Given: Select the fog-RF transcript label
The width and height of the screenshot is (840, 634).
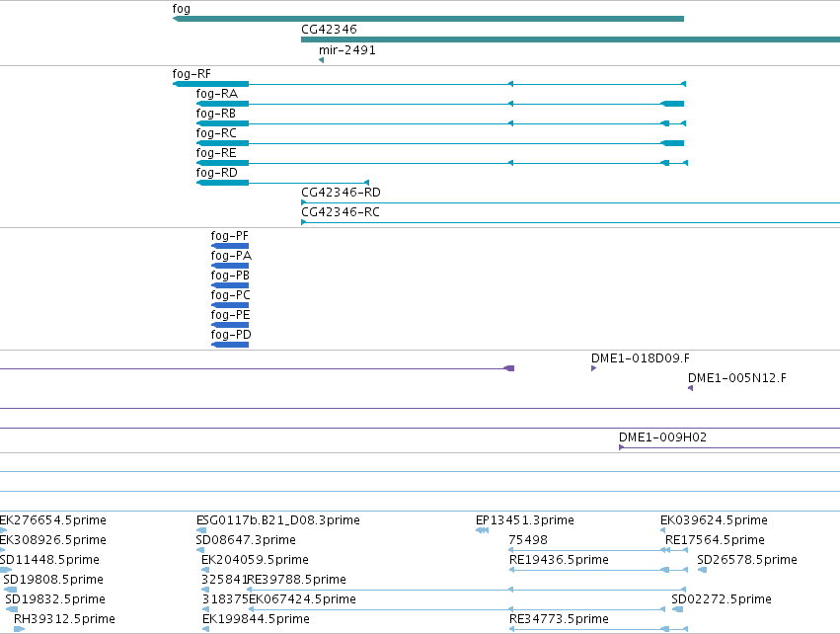Looking at the screenshot, I should tap(191, 73).
